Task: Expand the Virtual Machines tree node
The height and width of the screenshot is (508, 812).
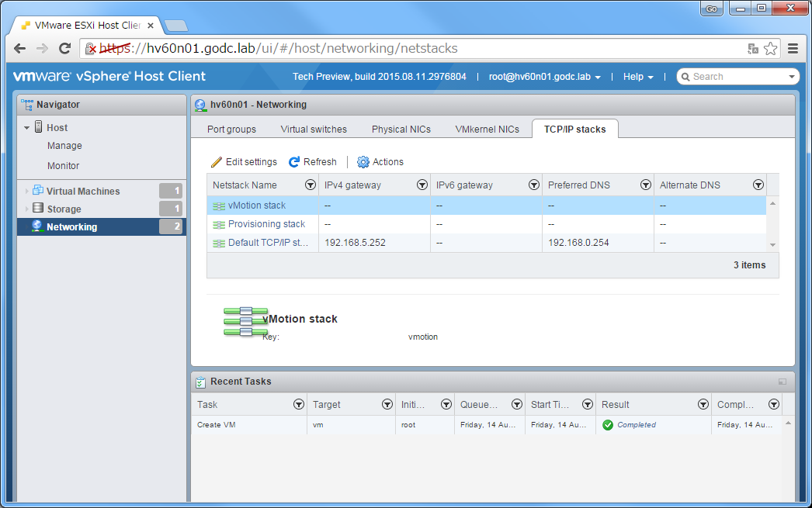Action: click(27, 192)
